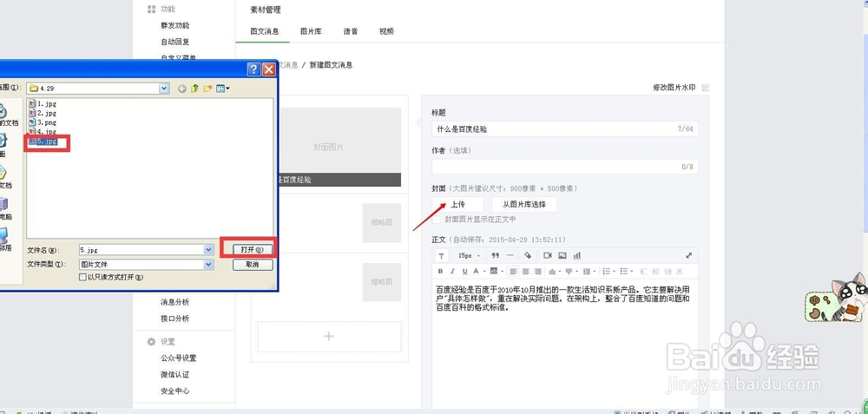Expand the file type combo box arrow
The width and height of the screenshot is (868, 414).
coord(208,265)
